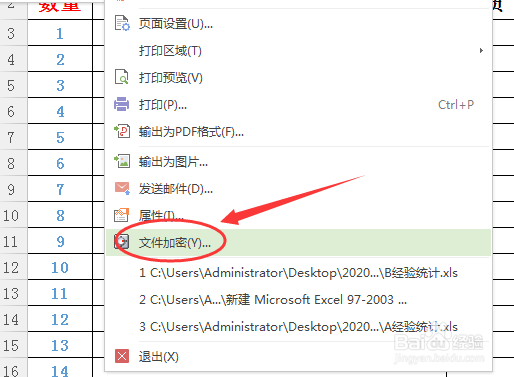Viewport: 514px width, 377px height.
Task: Open recent file A经验统计.xls
Action: [x=298, y=327]
